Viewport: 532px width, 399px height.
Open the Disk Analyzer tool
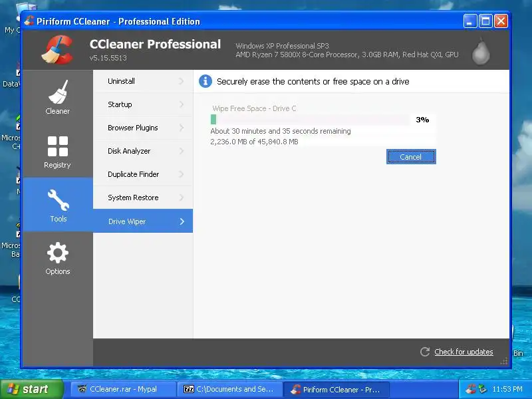[x=143, y=151]
